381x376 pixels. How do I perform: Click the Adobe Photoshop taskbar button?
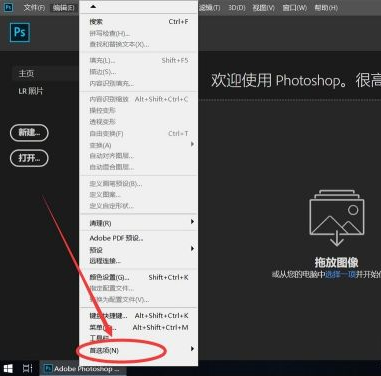[82, 369]
